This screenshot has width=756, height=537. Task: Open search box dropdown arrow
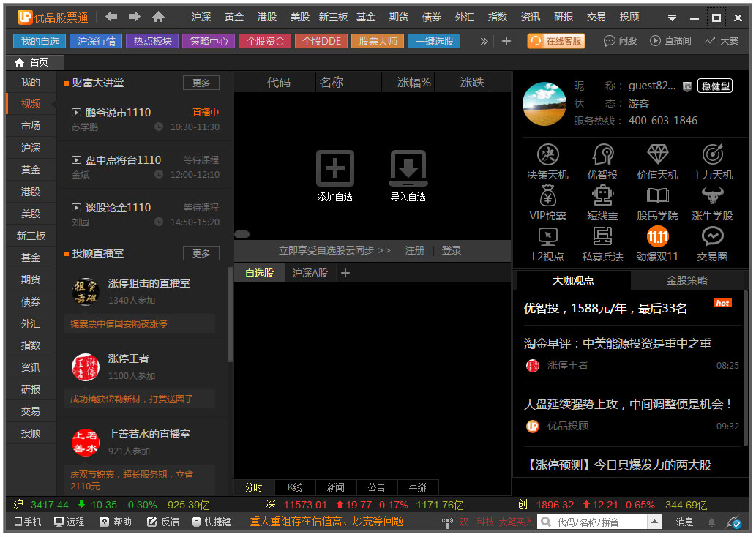coord(654,522)
